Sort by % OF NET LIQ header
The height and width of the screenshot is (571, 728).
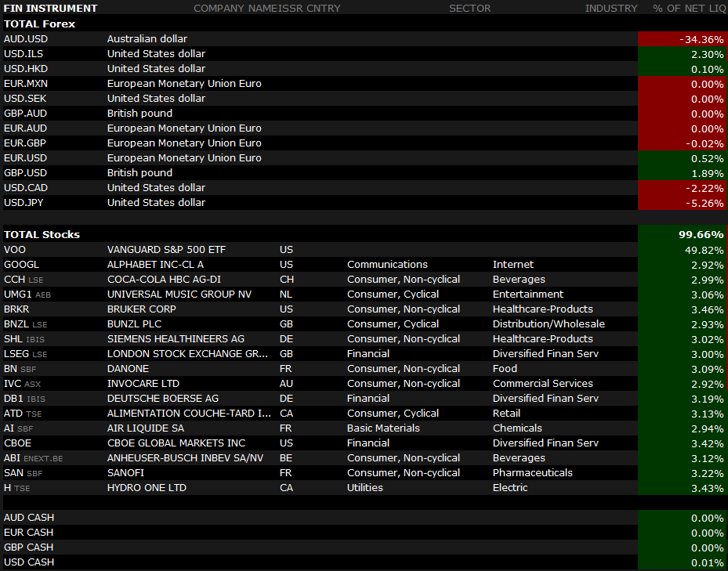click(689, 9)
